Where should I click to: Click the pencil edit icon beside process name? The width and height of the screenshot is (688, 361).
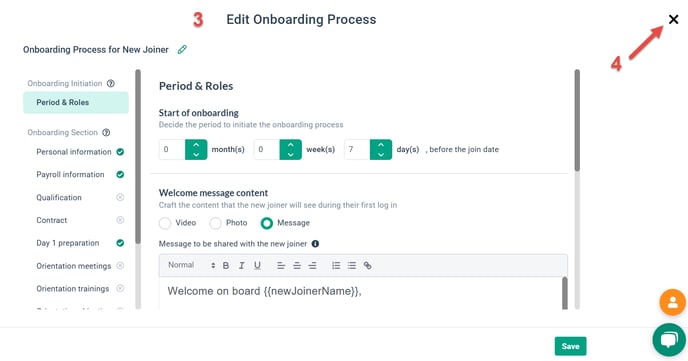click(x=182, y=50)
